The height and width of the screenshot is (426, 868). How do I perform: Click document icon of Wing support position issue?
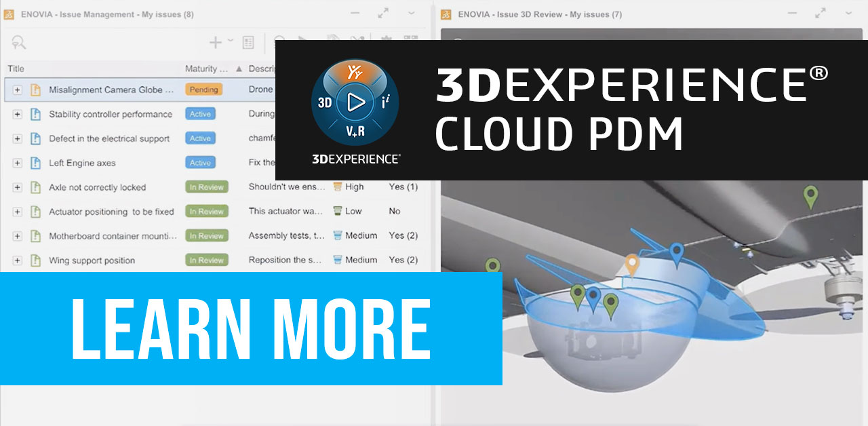tap(36, 260)
